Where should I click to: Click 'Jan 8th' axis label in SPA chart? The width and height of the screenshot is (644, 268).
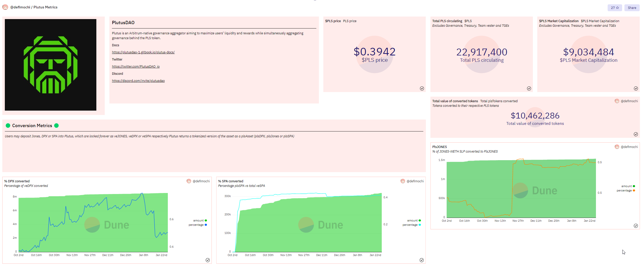[x=357, y=255]
